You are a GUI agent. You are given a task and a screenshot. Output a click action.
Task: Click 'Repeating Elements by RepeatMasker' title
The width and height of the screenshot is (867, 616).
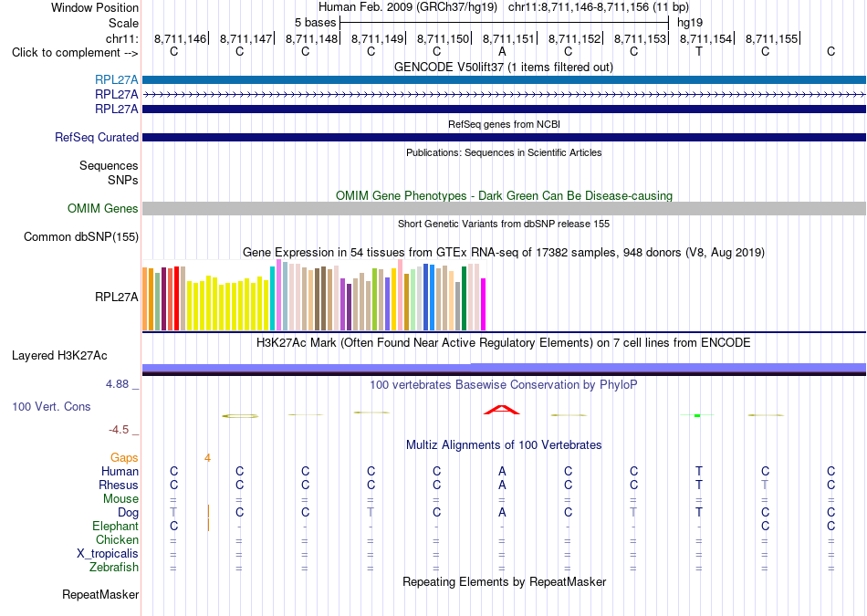(504, 582)
